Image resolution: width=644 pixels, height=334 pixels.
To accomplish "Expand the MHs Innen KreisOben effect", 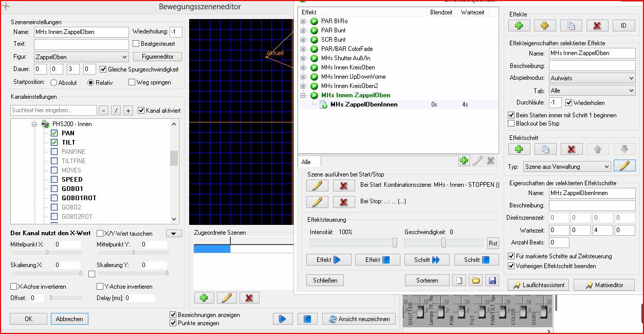I will click(x=303, y=67).
